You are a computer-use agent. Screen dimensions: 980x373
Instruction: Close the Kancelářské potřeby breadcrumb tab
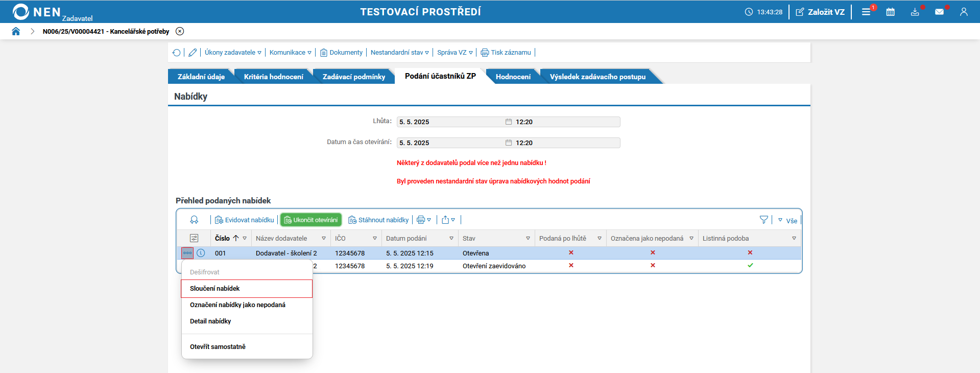coord(180,31)
